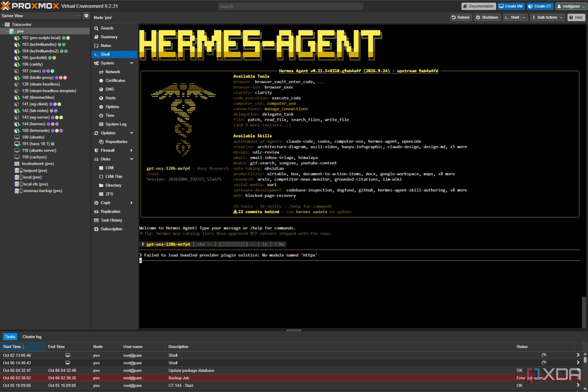This screenshot has width=588, height=392.
Task: Click the System Log list icon
Action: pyautogui.click(x=101, y=124)
